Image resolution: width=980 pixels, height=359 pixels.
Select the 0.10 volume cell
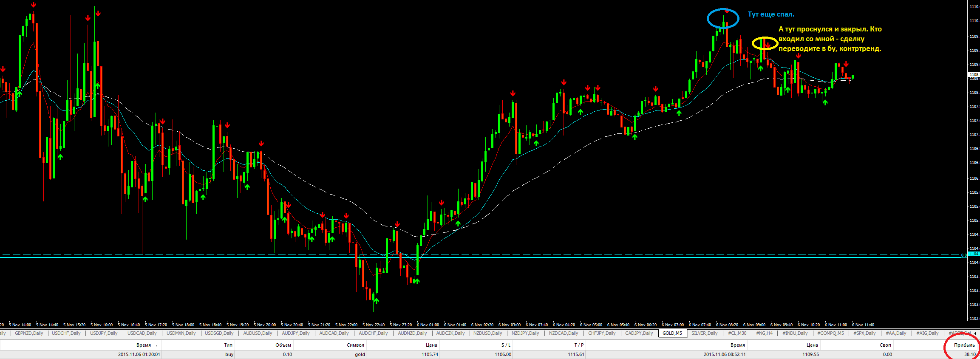point(287,354)
